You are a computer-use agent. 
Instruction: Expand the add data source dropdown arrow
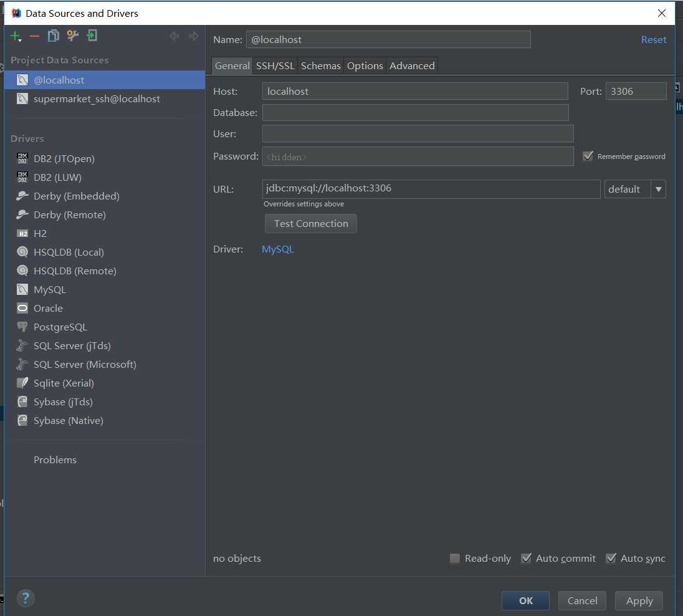click(x=20, y=40)
